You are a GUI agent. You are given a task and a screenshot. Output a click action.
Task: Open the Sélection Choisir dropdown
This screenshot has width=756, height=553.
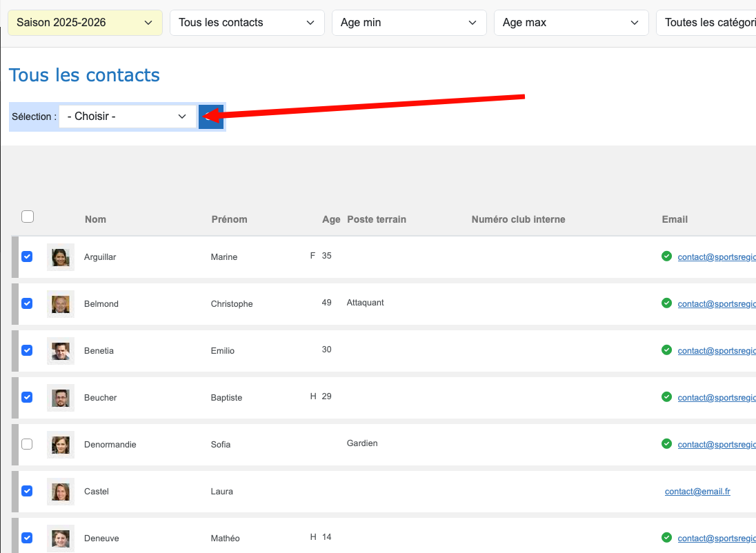[x=127, y=117]
